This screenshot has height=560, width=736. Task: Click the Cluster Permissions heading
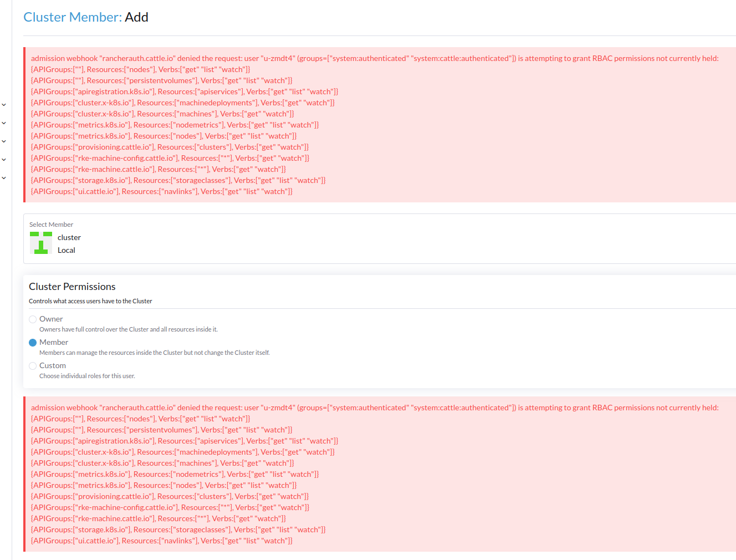pyautogui.click(x=71, y=287)
